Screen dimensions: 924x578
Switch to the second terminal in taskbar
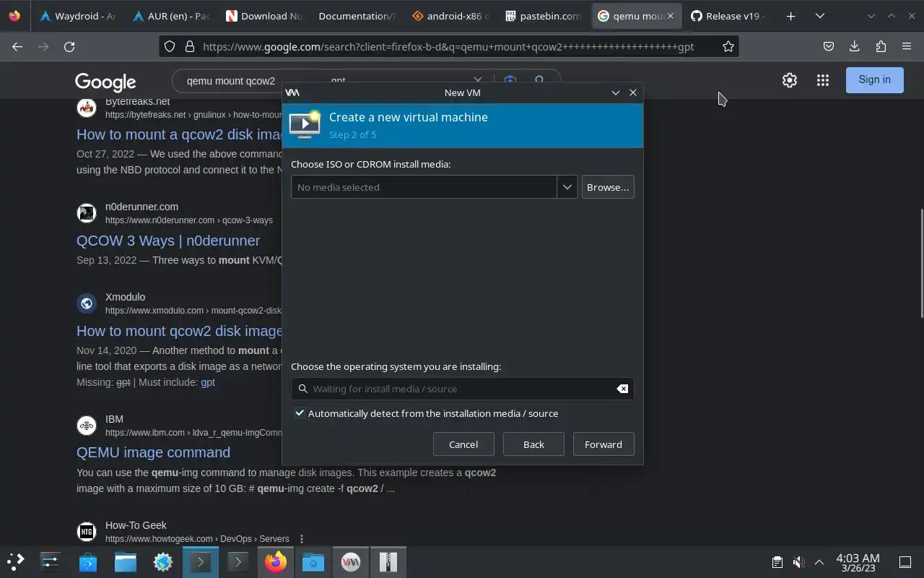(238, 561)
